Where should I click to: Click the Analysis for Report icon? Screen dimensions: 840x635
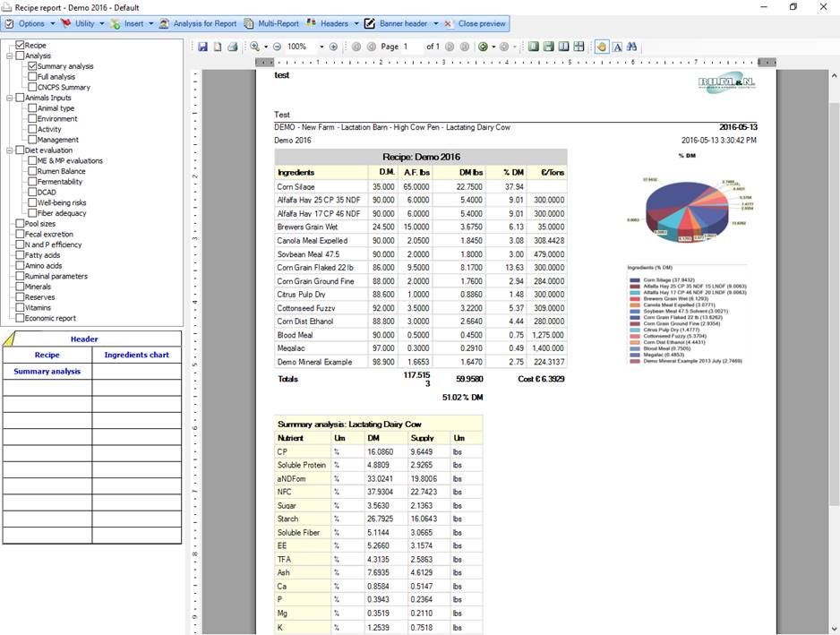(165, 23)
